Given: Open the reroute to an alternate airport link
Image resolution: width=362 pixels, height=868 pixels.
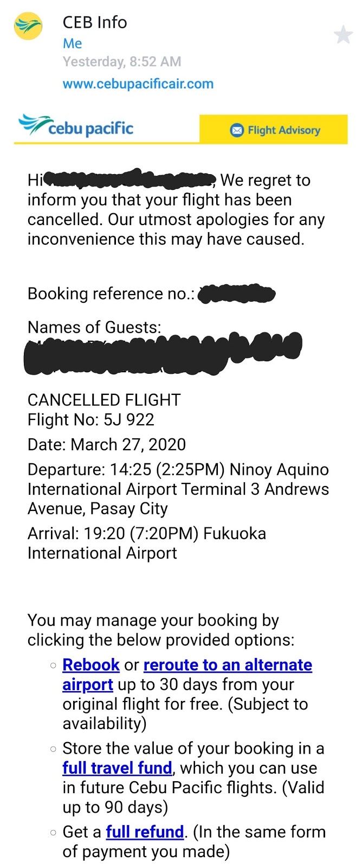Looking at the screenshot, I should 228,665.
